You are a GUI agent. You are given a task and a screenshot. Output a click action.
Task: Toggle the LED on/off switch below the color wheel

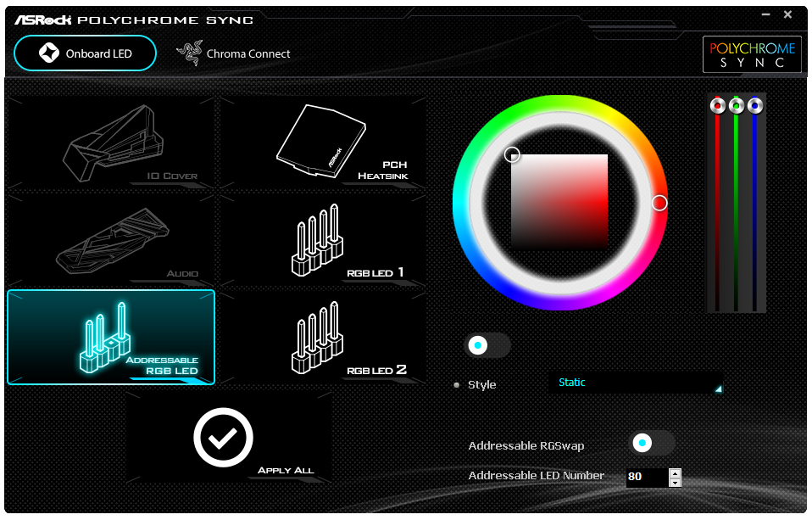point(488,345)
